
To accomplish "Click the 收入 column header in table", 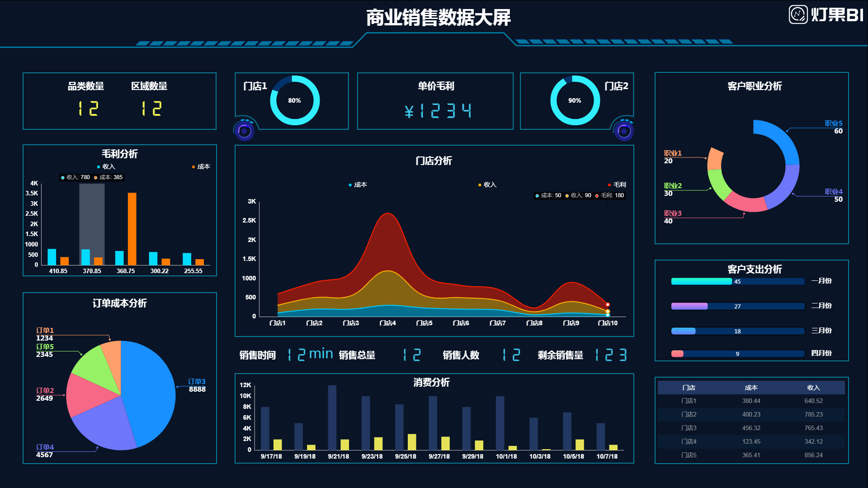I will [x=814, y=388].
